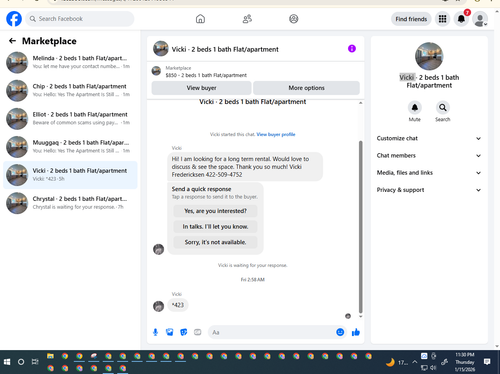Open the Home feed icon
500x374 pixels.
coord(200,19)
